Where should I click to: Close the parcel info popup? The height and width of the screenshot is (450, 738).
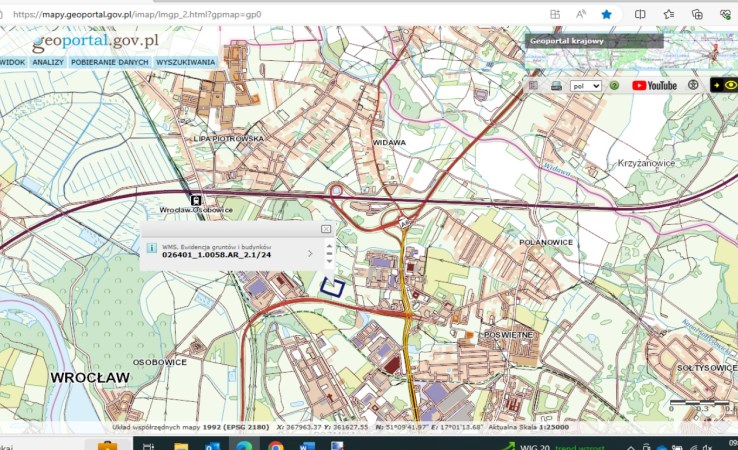326,229
